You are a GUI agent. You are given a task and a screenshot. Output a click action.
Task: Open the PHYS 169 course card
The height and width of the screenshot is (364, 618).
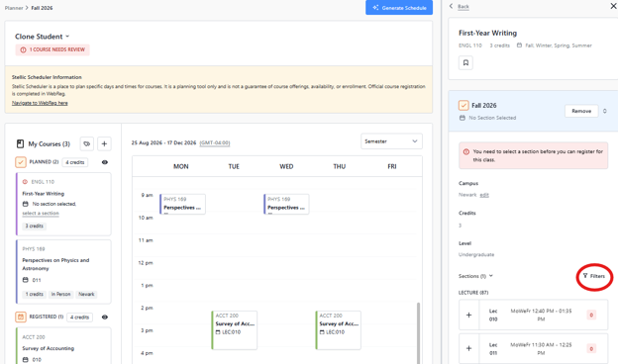tap(63, 272)
